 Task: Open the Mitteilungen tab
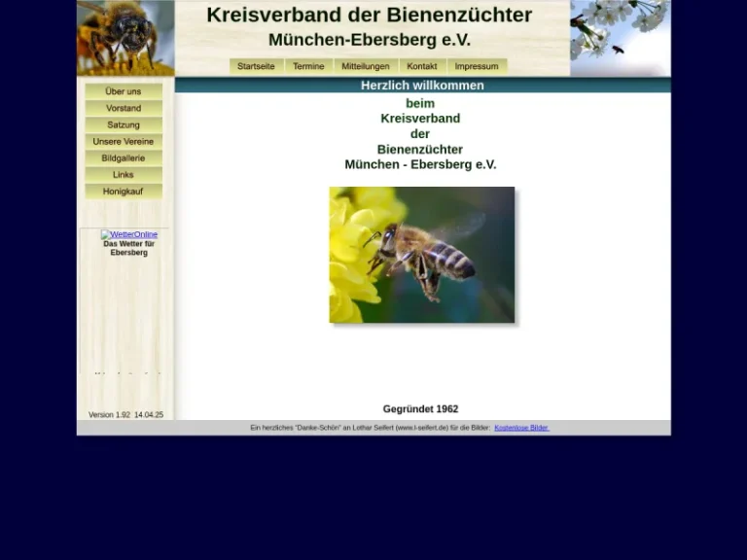tap(366, 66)
